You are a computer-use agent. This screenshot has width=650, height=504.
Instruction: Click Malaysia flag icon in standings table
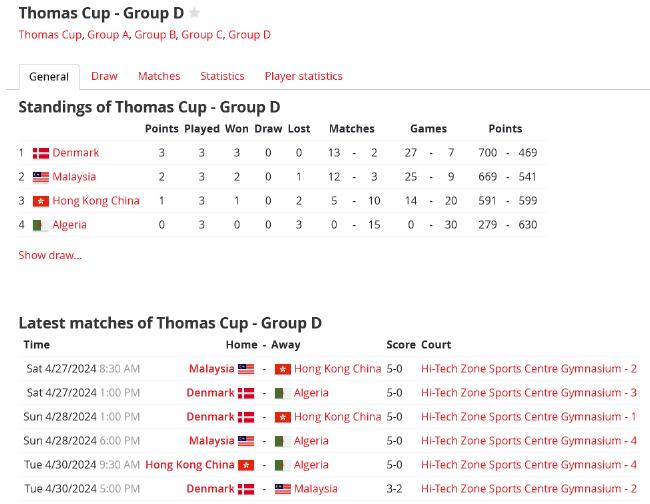(41, 177)
